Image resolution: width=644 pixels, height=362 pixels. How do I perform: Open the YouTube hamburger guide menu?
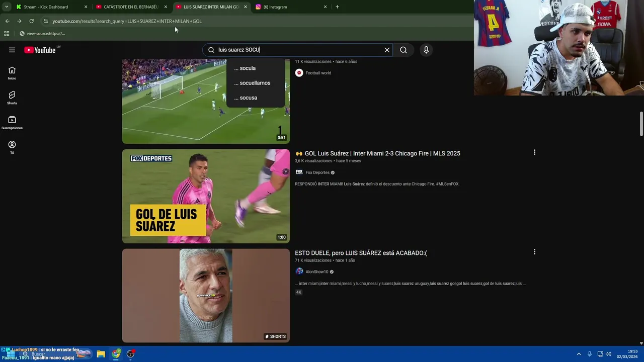click(x=12, y=50)
